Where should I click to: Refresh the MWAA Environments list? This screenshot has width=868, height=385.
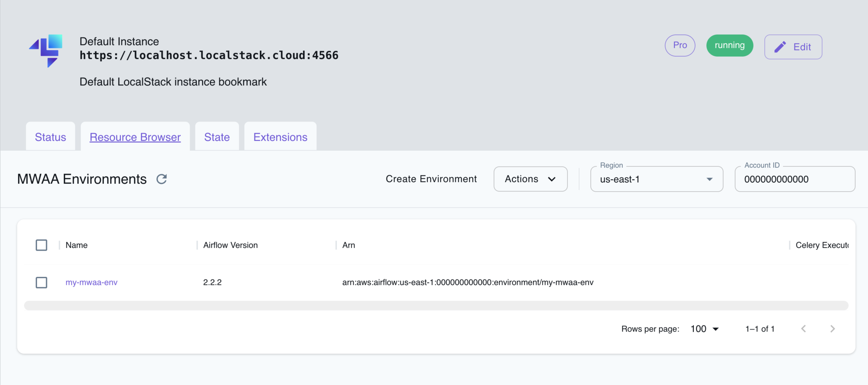162,179
